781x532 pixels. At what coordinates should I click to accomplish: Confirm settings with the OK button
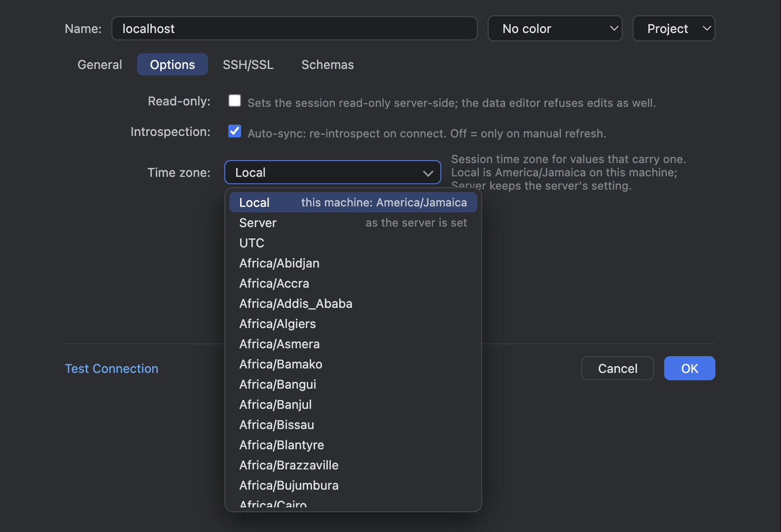point(690,368)
